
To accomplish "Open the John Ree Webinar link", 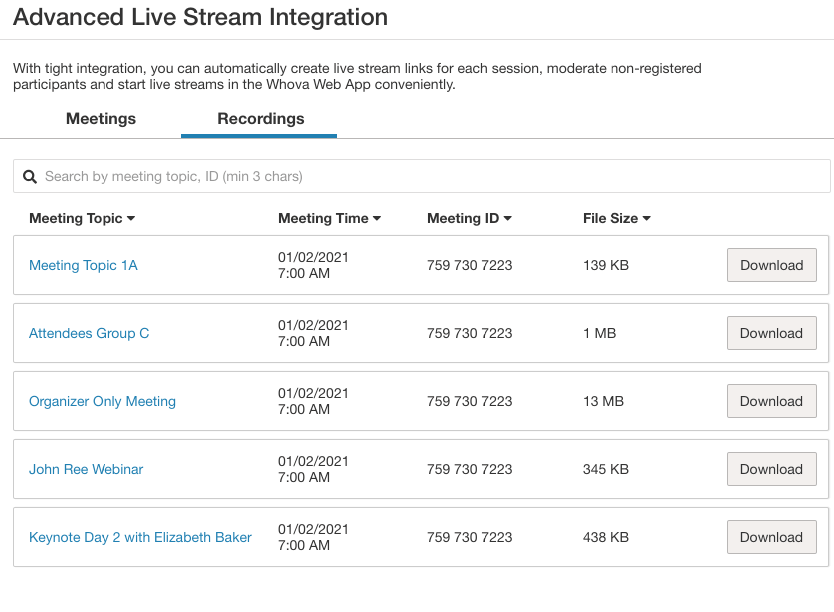I will click(x=86, y=470).
